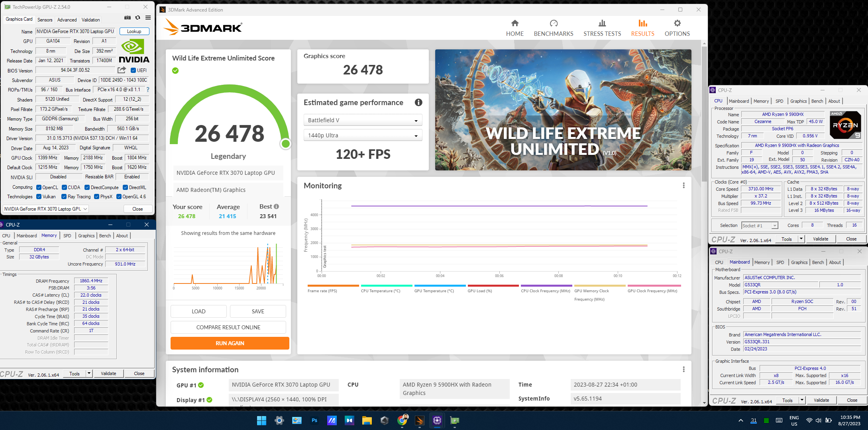Open the GPU-Z hamburger menu
This screenshot has width=868, height=430.
pos(148,18)
